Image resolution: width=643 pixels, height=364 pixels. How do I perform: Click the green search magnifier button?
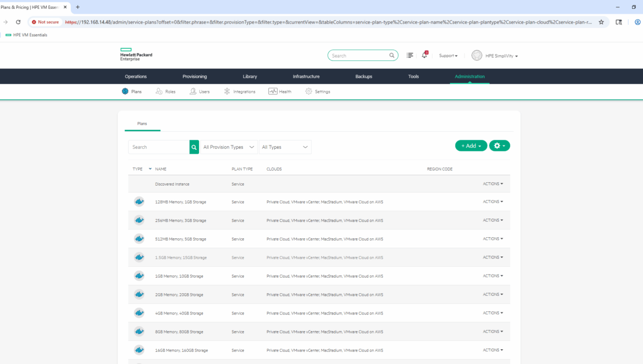(x=194, y=147)
